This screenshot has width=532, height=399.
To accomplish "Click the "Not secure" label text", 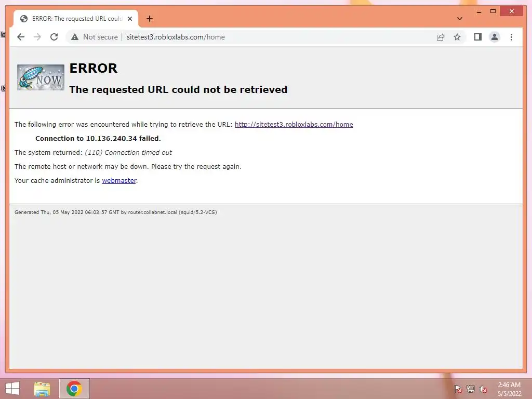I will tap(100, 37).
